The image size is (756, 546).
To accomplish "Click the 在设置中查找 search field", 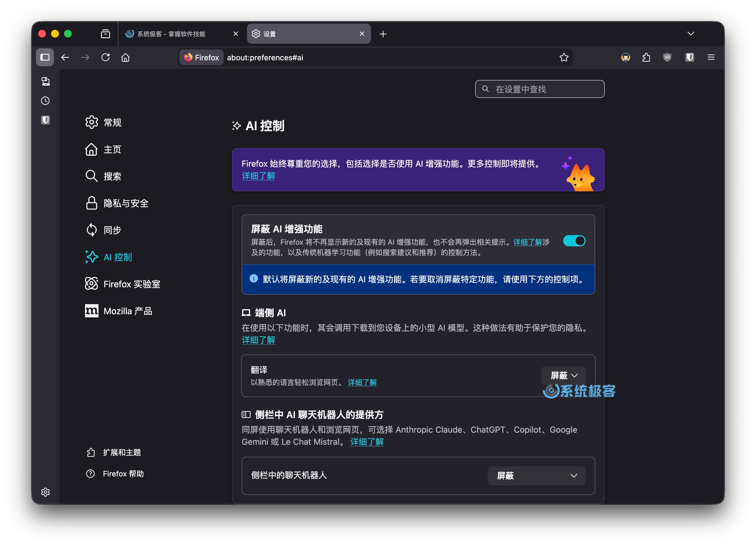I will click(x=539, y=89).
